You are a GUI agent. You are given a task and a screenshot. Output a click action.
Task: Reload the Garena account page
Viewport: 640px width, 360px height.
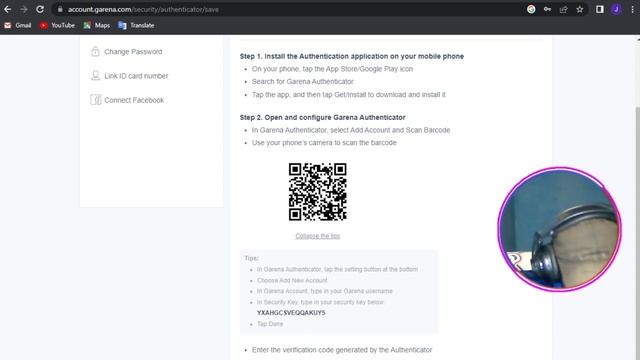(40, 9)
